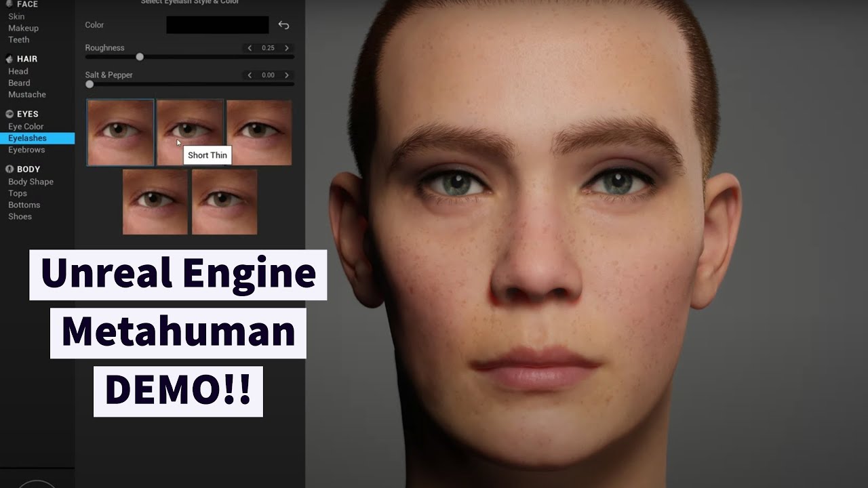Open Beard options
This screenshot has height=488, width=868.
click(x=19, y=83)
